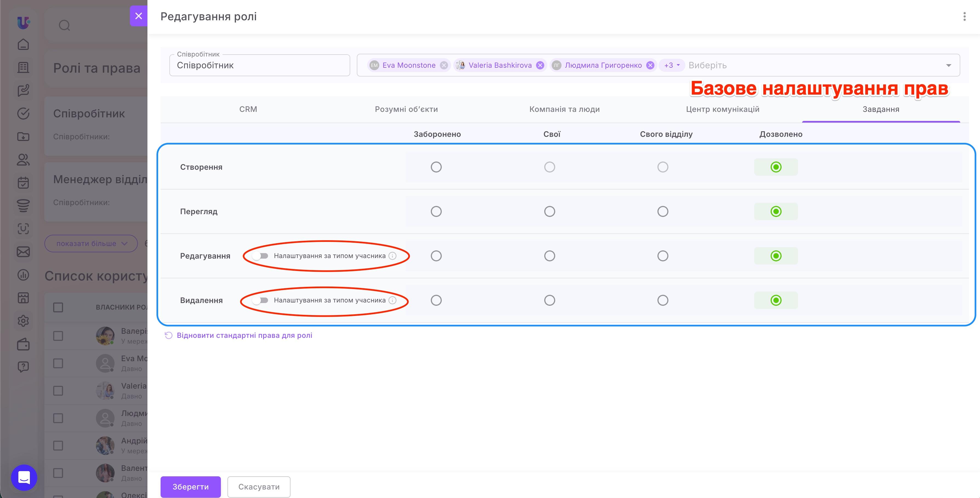Open the wallet icon in sidebar
The height and width of the screenshot is (498, 980).
[x=23, y=344]
